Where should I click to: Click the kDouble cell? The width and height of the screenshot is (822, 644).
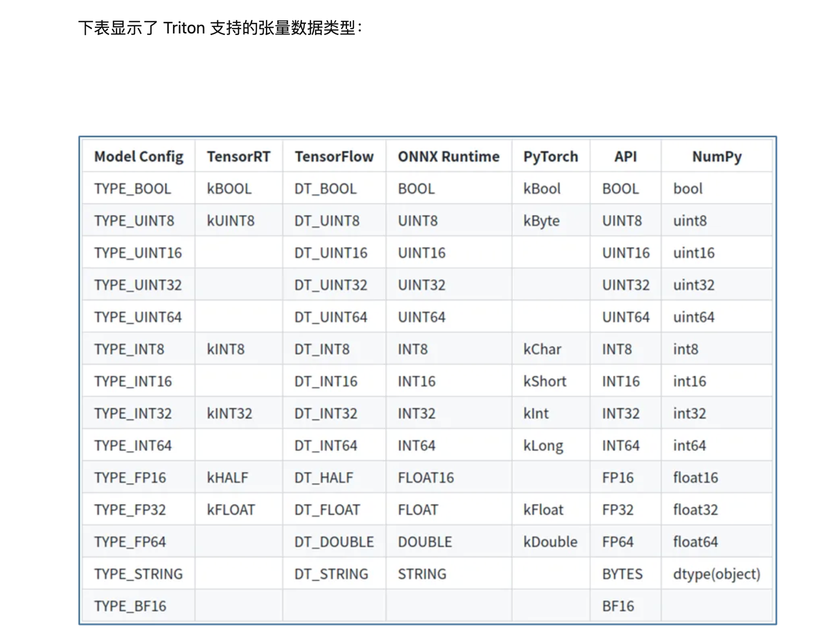(x=550, y=542)
